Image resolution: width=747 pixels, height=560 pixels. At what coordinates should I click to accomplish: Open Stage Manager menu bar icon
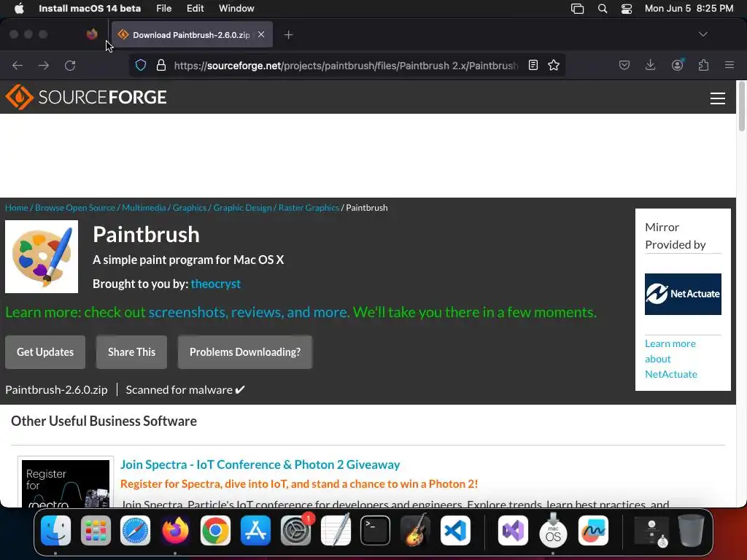pos(578,9)
